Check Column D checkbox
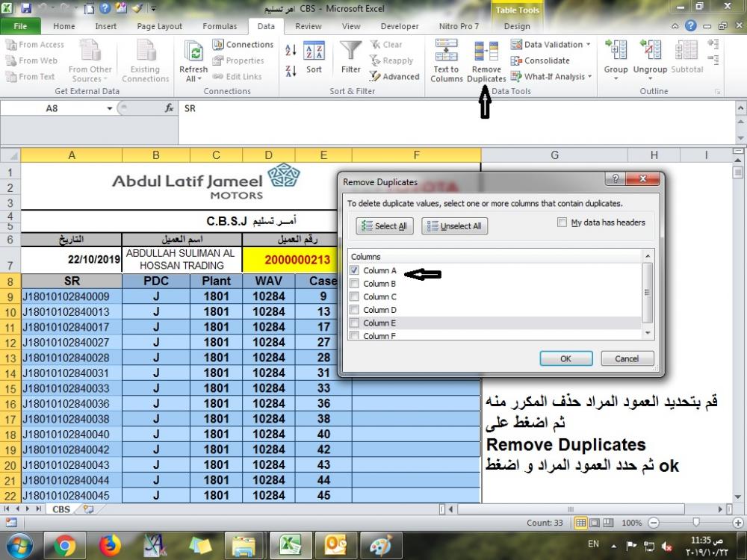The image size is (747, 560). click(x=354, y=310)
